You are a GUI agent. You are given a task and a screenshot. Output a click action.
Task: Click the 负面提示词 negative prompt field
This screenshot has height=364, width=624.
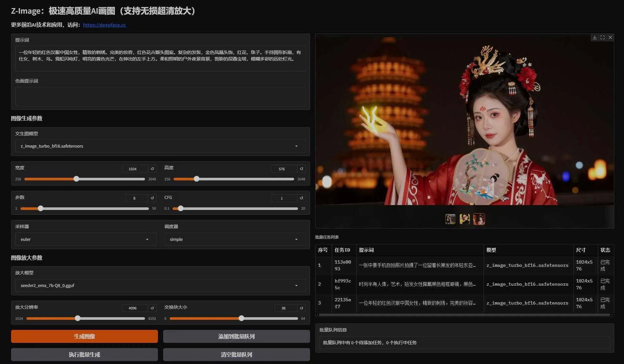click(161, 97)
